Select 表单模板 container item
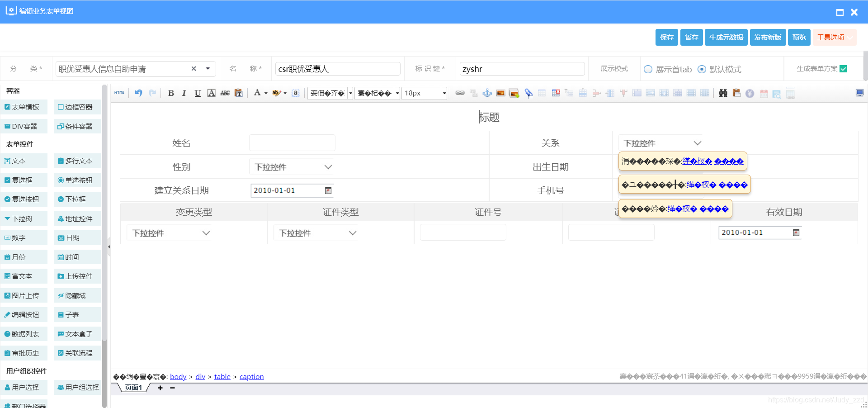The image size is (868, 408). point(24,107)
